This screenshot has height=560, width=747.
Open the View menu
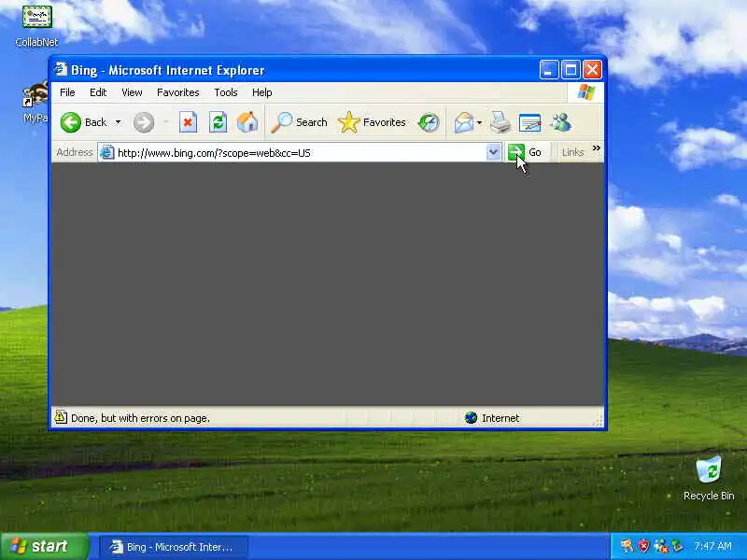coord(132,92)
